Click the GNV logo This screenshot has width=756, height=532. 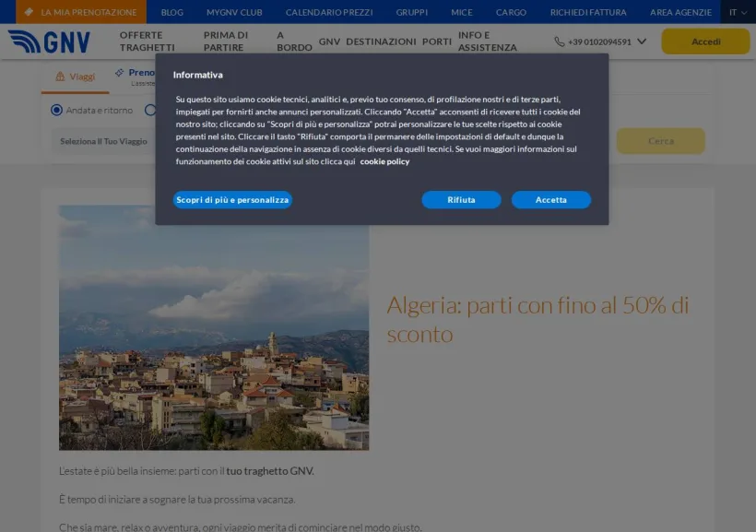pyautogui.click(x=49, y=41)
